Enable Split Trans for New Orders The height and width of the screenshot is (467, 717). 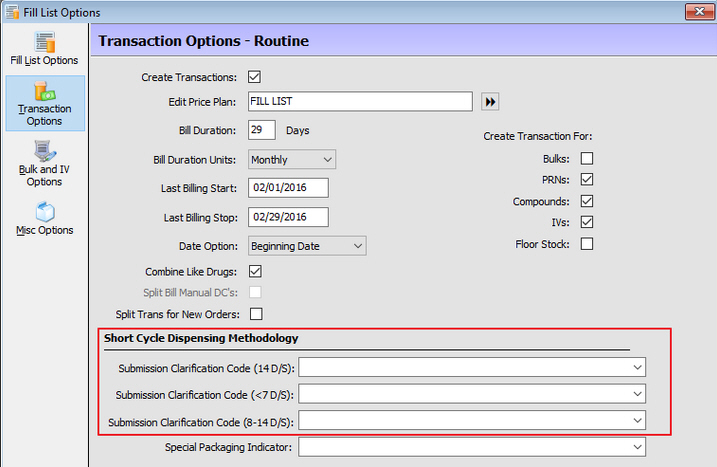pyautogui.click(x=254, y=314)
